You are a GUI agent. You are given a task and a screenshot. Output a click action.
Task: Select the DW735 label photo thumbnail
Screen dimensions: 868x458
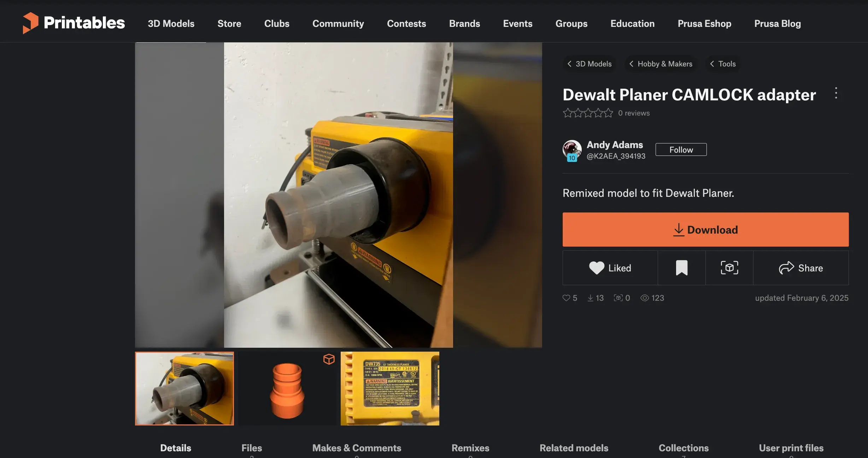click(390, 388)
